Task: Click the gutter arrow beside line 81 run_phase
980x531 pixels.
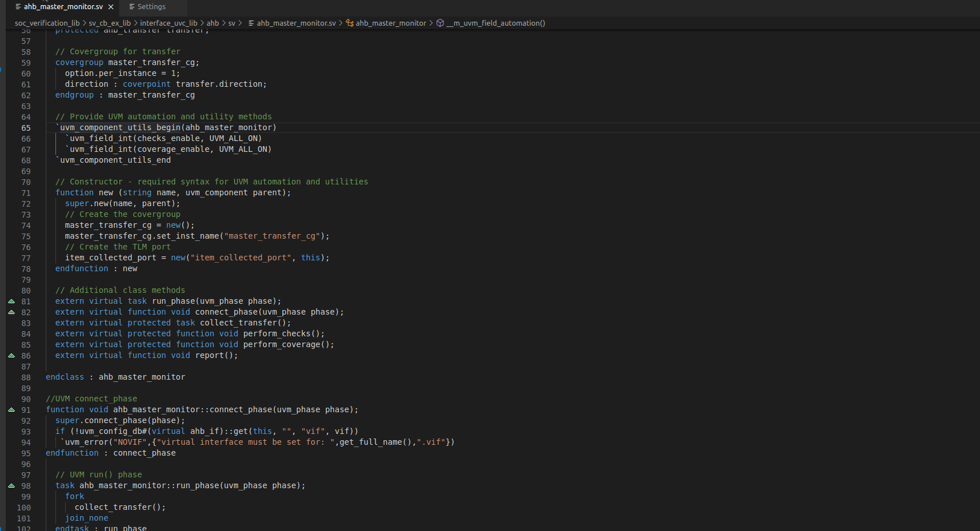Action: [11, 301]
